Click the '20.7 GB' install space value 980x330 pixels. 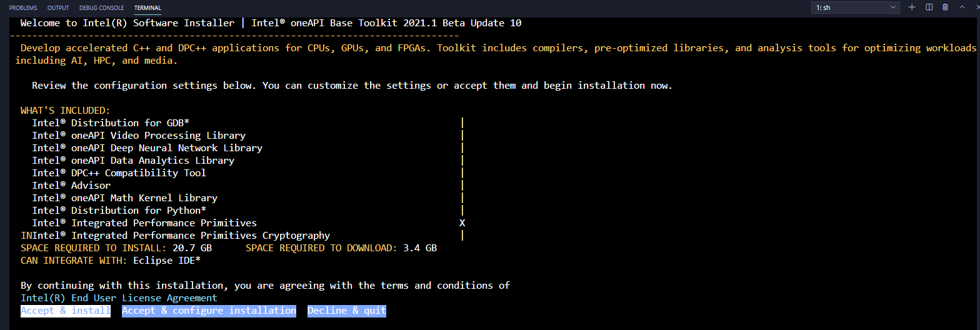[192, 248]
